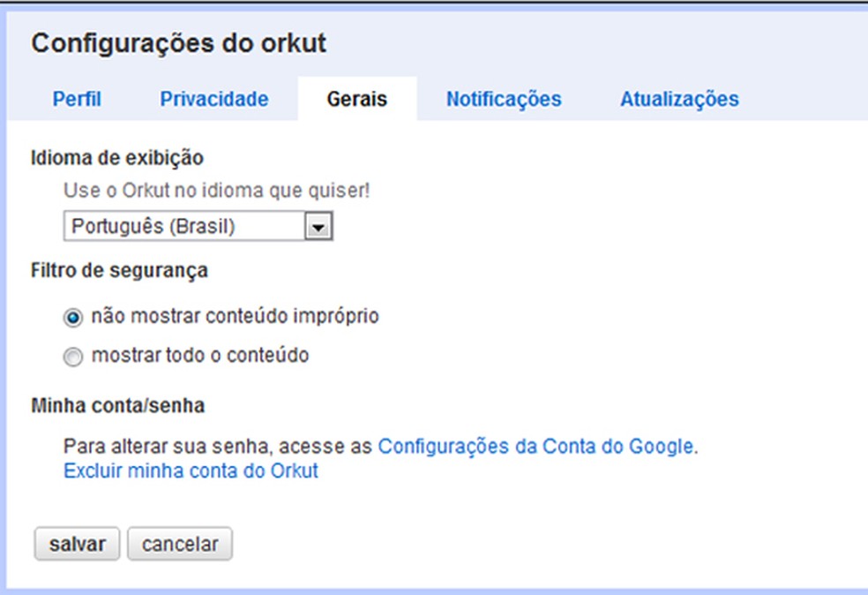Cancel changes to the settings
868x595 pixels.
180,544
